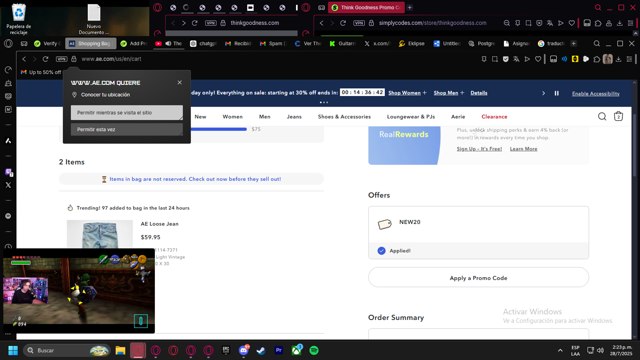Close the location permission popup

180,82
